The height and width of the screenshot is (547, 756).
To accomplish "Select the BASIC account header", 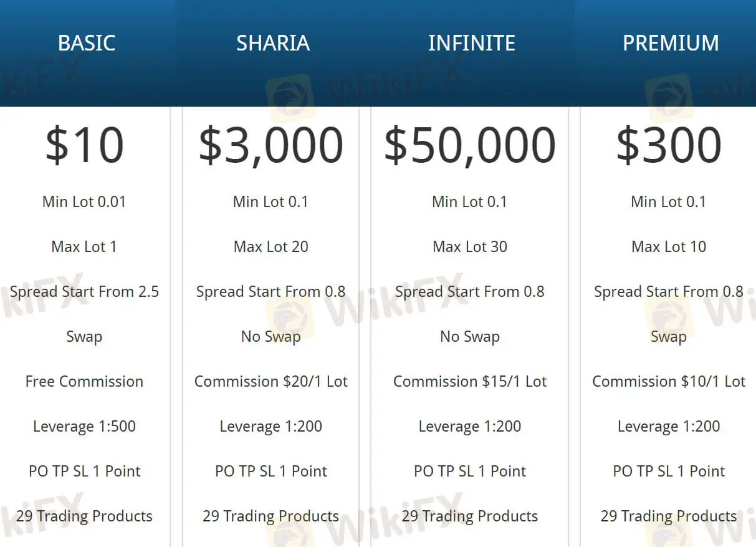I will [x=87, y=43].
